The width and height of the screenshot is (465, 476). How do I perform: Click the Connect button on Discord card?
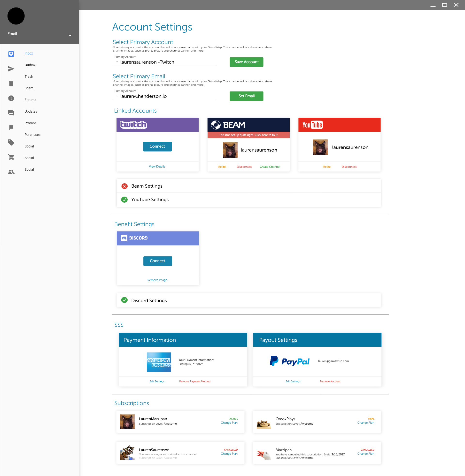click(x=157, y=261)
